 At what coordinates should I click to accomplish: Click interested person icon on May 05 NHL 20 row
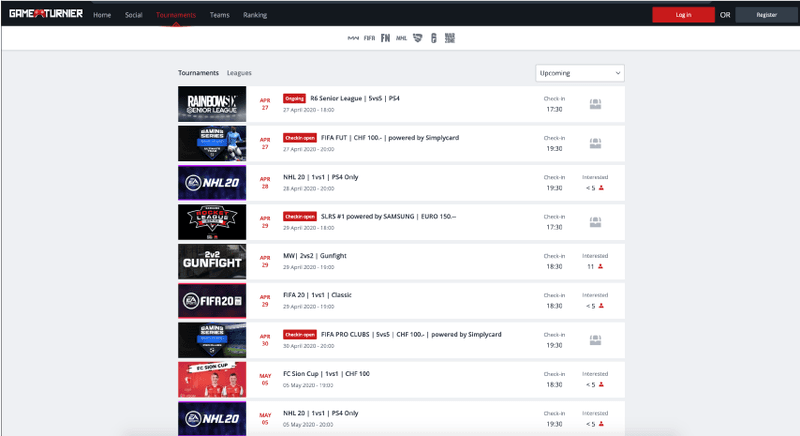coord(601,424)
